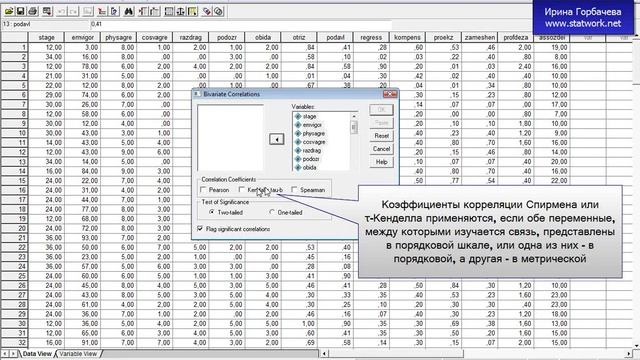
Task: Open the Dialog Recall toolbar icon
Action: (47, 11)
